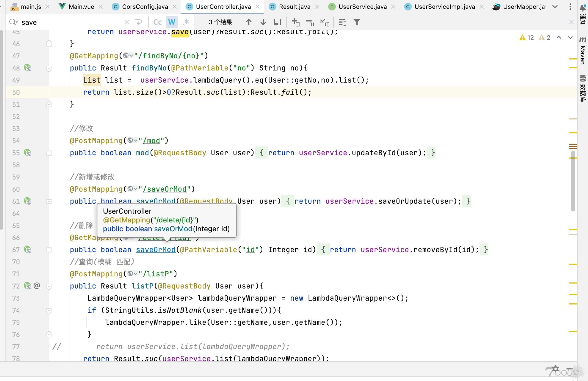Close the main.js tab
Image resolution: width=588 pixels, height=381 pixels.
coord(47,7)
